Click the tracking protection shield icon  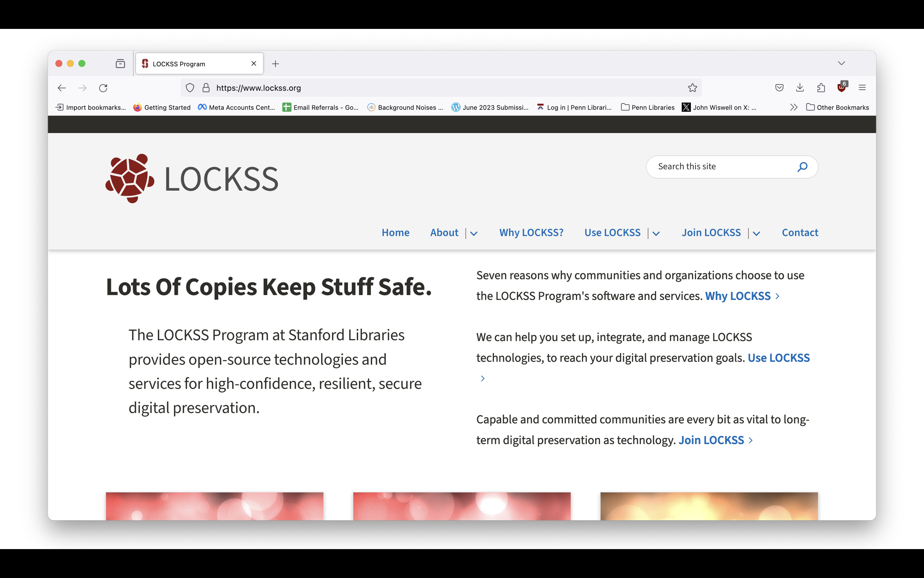tap(190, 88)
